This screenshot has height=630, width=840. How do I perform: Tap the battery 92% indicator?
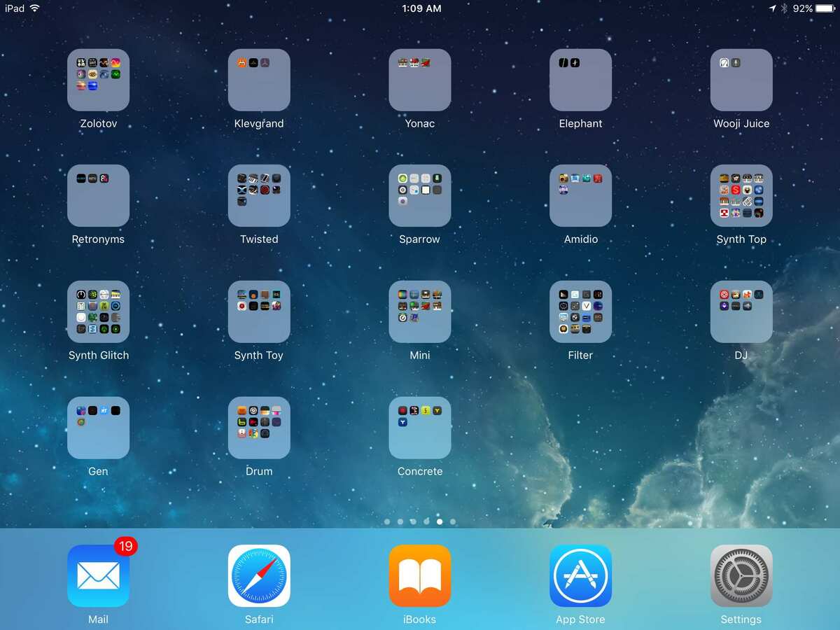pyautogui.click(x=814, y=8)
